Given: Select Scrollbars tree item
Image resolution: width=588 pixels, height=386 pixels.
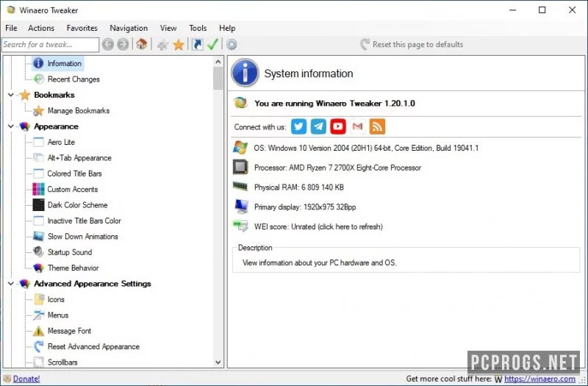Looking at the screenshot, I should (x=62, y=362).
